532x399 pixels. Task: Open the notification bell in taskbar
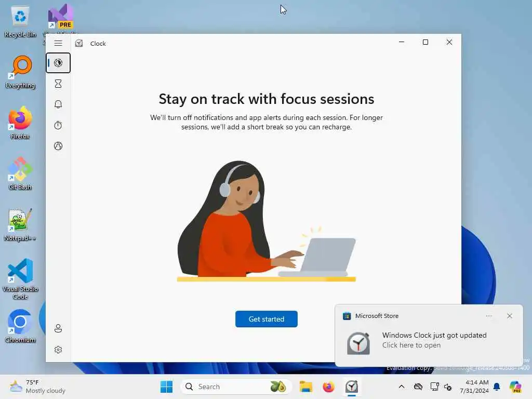coord(497,387)
